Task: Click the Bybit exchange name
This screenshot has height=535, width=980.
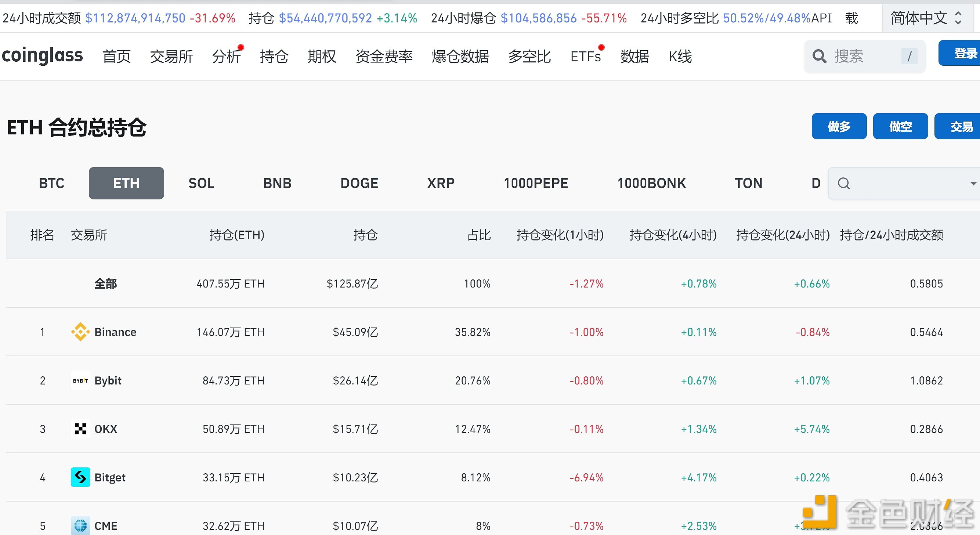Action: pyautogui.click(x=108, y=380)
